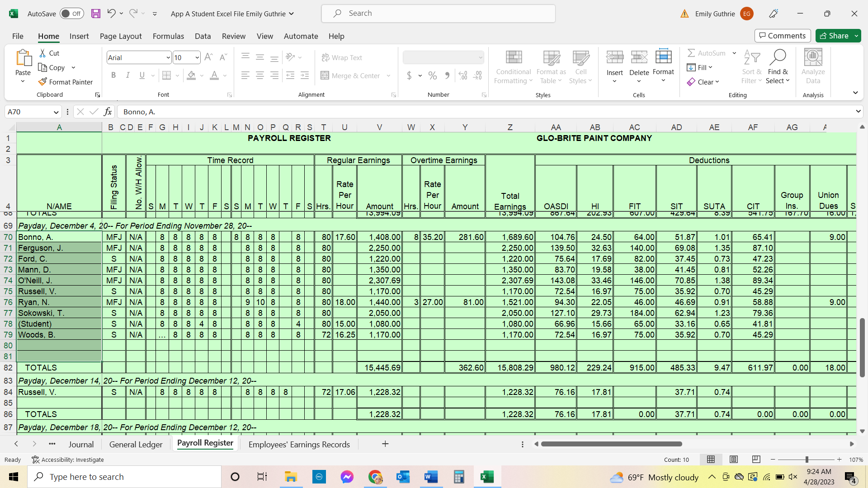Apply the Font Color swatch
Image resolution: width=868 pixels, height=488 pixels.
tap(214, 75)
